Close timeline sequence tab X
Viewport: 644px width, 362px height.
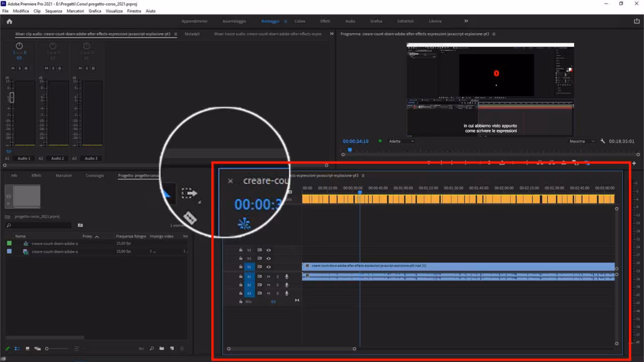point(230,181)
